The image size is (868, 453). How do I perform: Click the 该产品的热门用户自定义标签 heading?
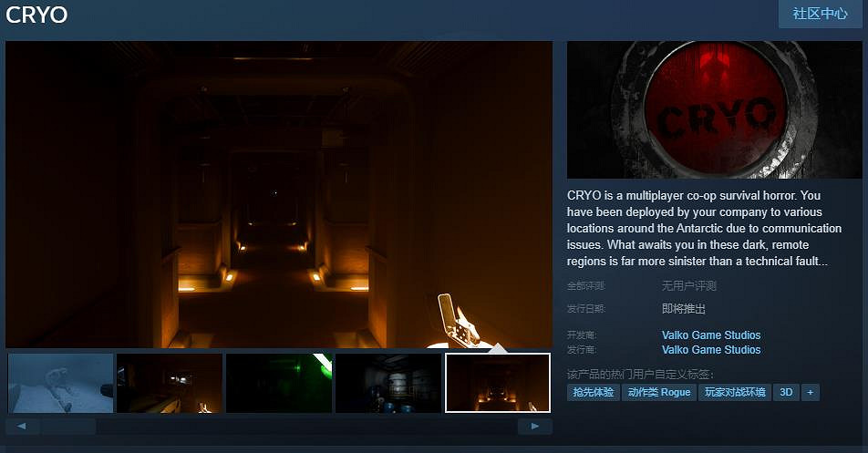click(640, 375)
